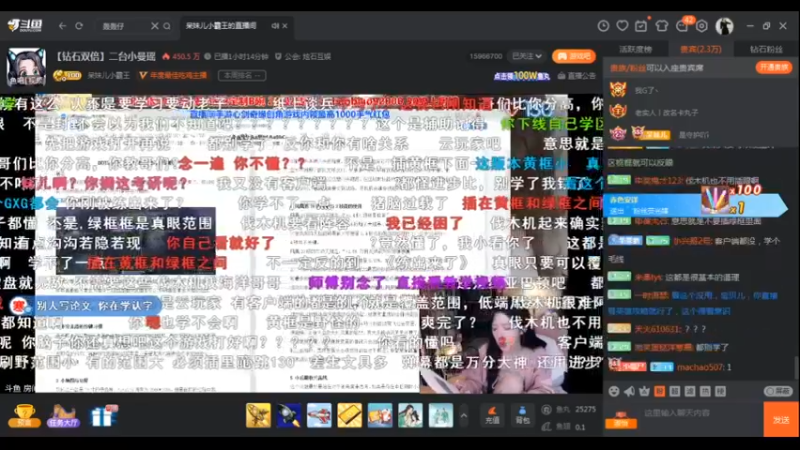Open the daily check-in calendar icon
Viewport: 800px width, 450px height.
click(x=641, y=26)
